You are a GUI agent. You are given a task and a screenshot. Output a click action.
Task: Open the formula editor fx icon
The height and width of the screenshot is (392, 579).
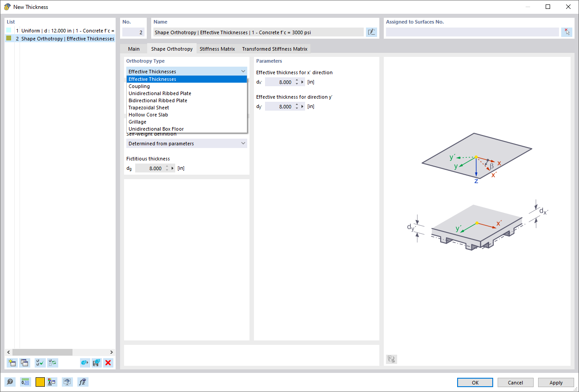click(x=83, y=382)
